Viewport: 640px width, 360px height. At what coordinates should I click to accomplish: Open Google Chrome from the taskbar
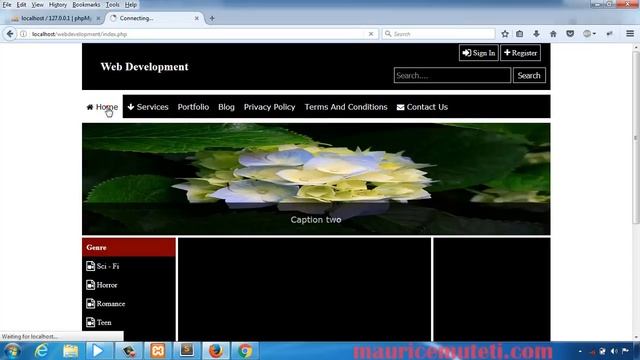245,351
